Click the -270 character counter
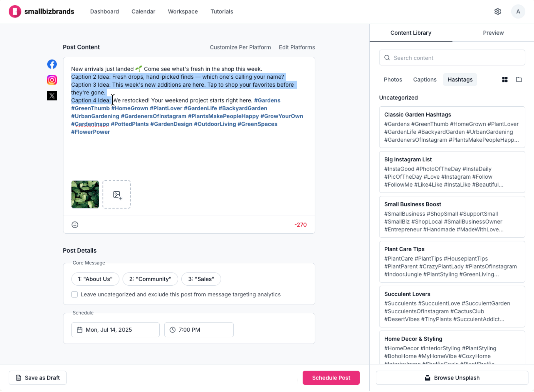 (x=300, y=225)
